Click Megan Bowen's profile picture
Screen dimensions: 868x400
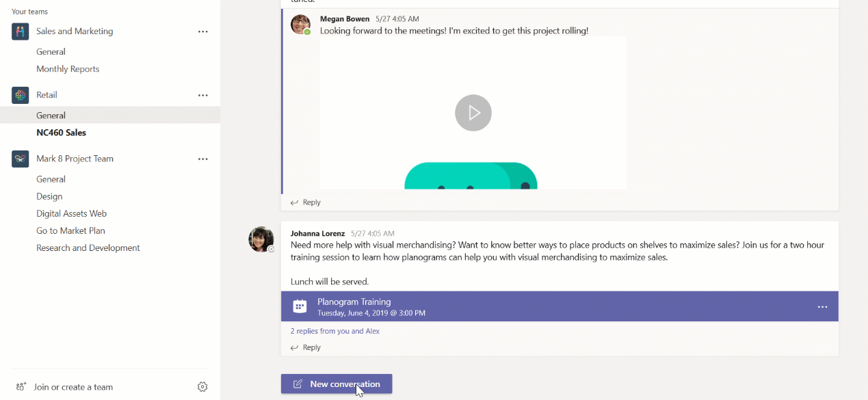point(300,25)
